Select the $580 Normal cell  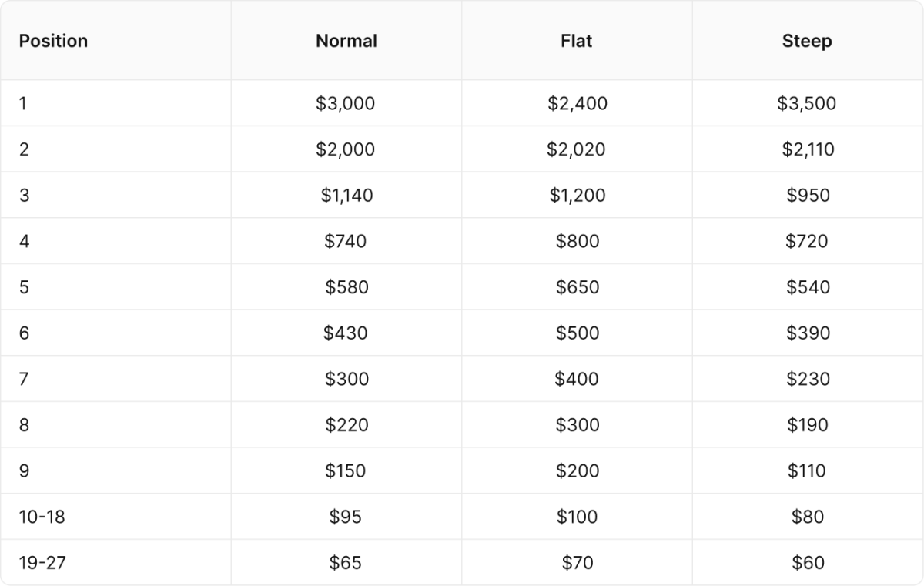[x=346, y=287]
